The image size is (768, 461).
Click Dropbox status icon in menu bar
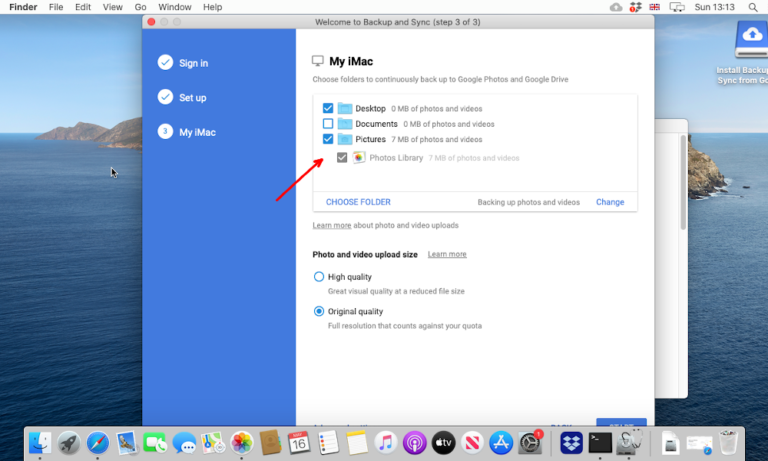(x=635, y=7)
